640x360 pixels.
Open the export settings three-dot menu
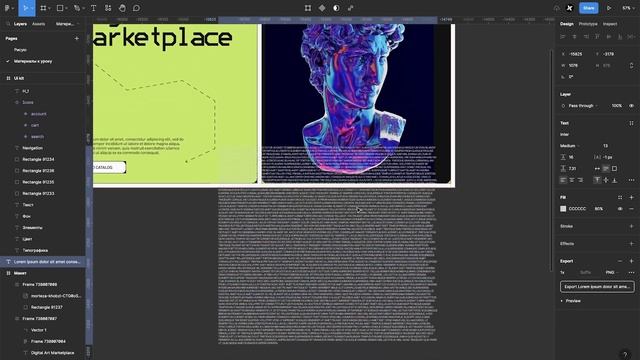[x=631, y=272]
